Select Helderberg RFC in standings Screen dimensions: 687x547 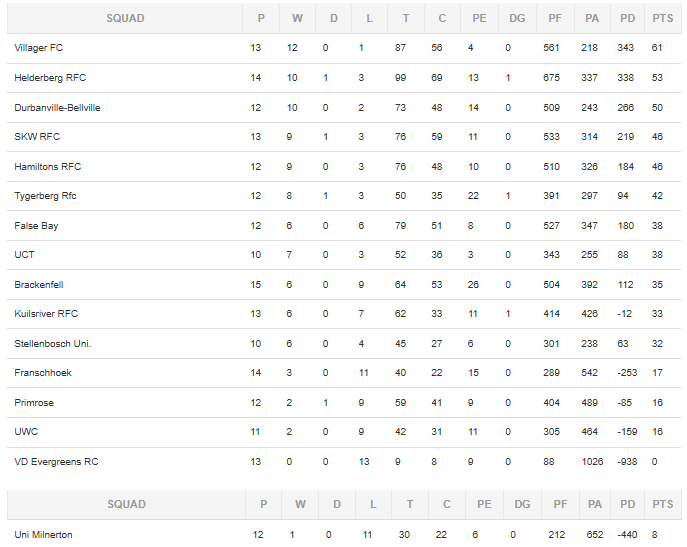[50, 78]
